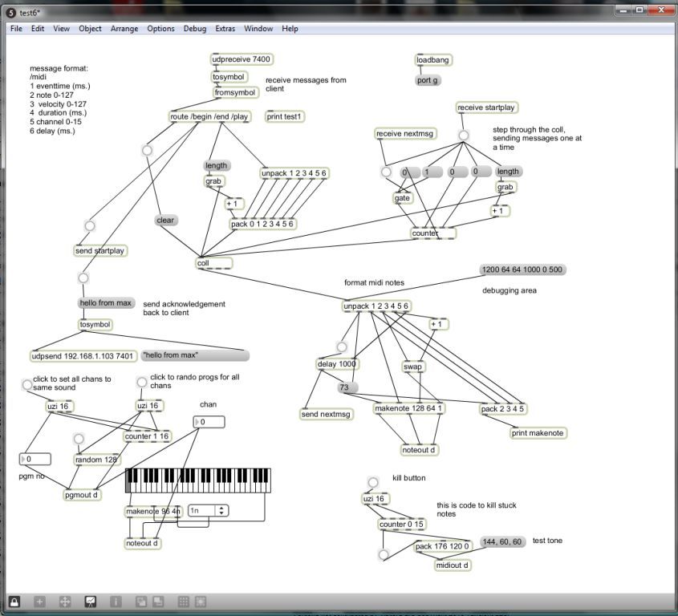This screenshot has height=616, width=678.
Task: Toggle presentation mode icon in bottom toolbar
Action: pyautogui.click(x=91, y=602)
